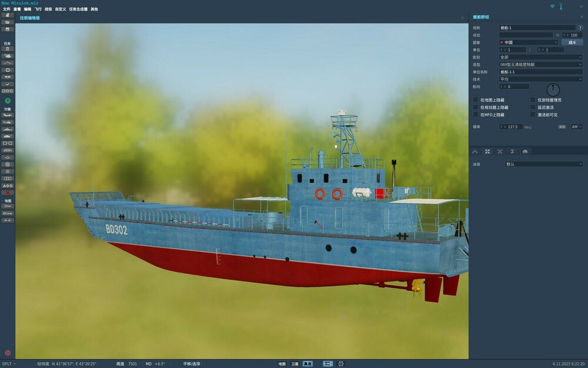Open the triggered actions tab icon

pyautogui.click(x=500, y=151)
